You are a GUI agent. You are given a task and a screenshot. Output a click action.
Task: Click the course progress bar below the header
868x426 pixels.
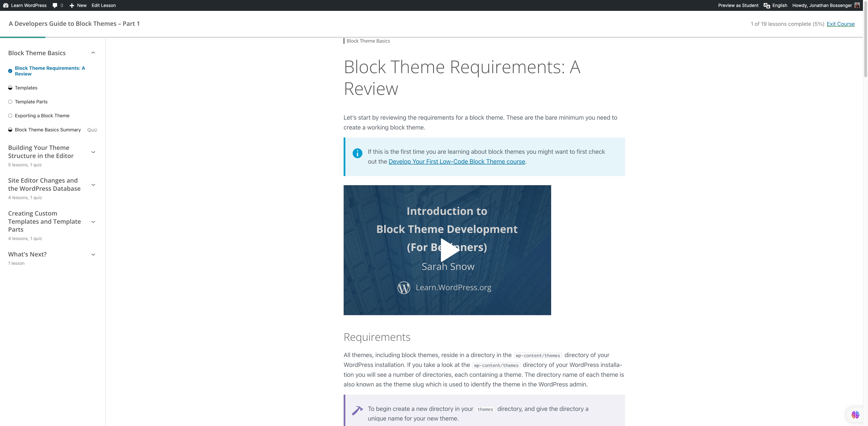point(23,37)
